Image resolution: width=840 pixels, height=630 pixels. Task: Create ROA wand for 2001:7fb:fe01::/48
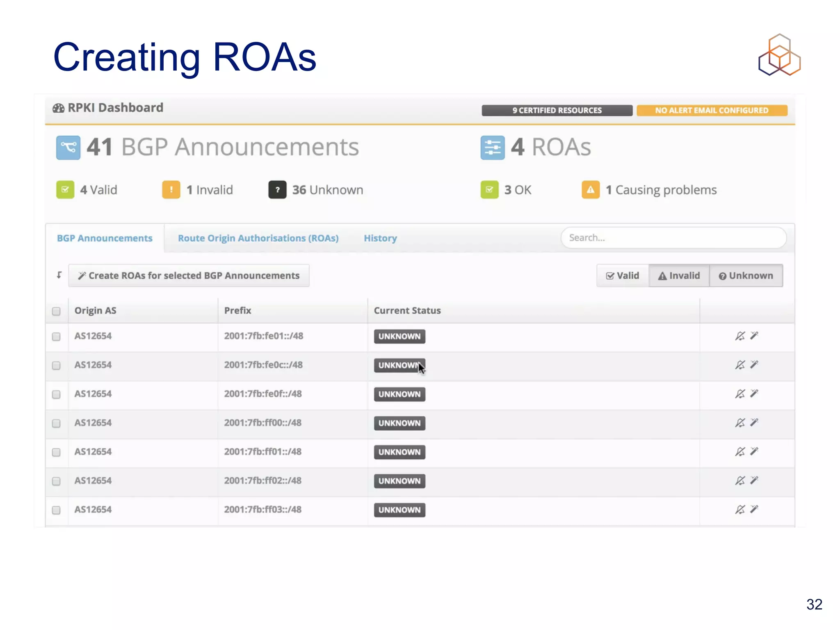[754, 336]
